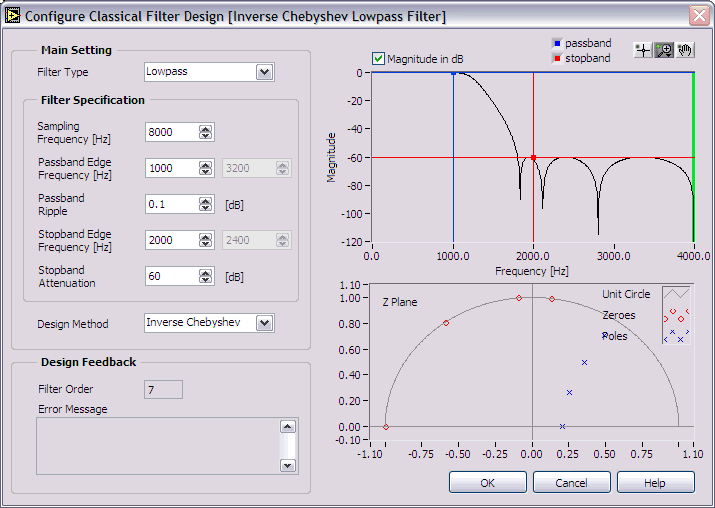
Task: Select the crosshair cursor tool on graph
Action: coord(644,50)
